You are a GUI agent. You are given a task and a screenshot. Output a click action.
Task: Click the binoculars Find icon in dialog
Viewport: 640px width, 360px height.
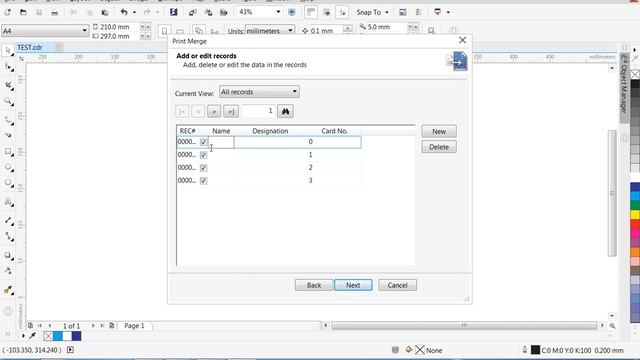(x=285, y=111)
